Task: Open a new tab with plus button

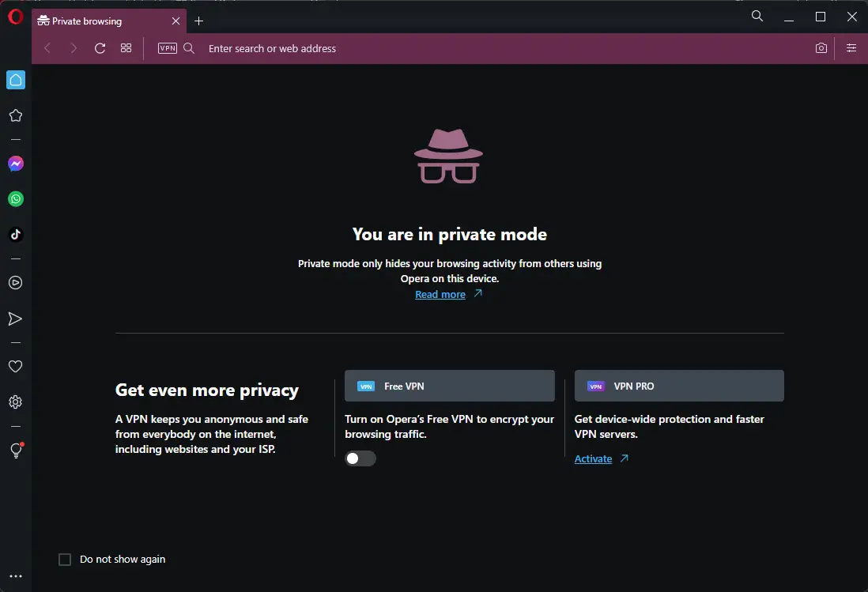Action: 198,21
